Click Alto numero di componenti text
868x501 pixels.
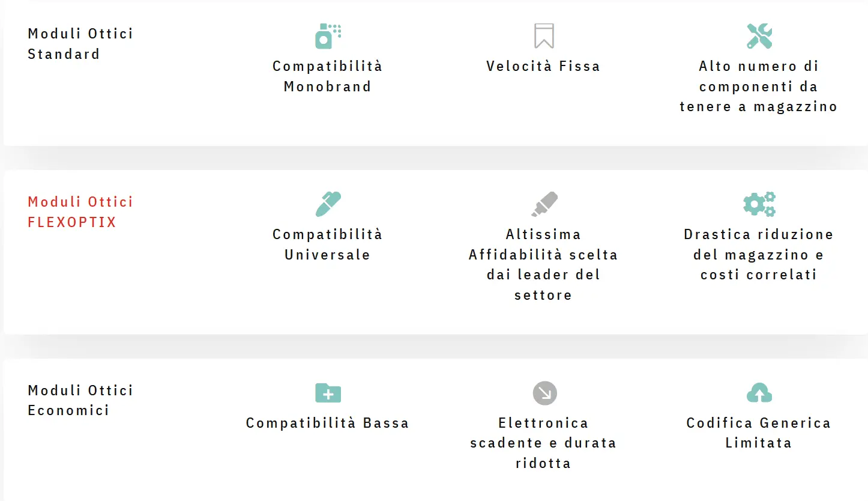point(758,87)
